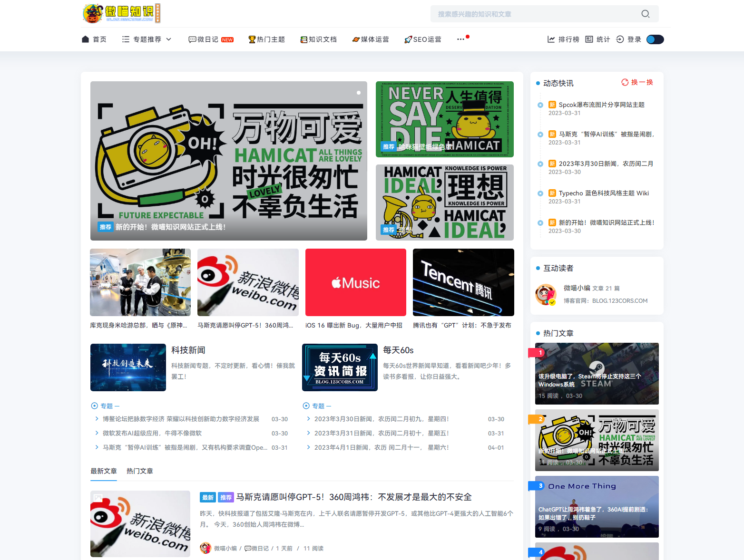
Task: Open the ChatGPT让周鸿祎着急了 hot article
Action: tap(597, 507)
